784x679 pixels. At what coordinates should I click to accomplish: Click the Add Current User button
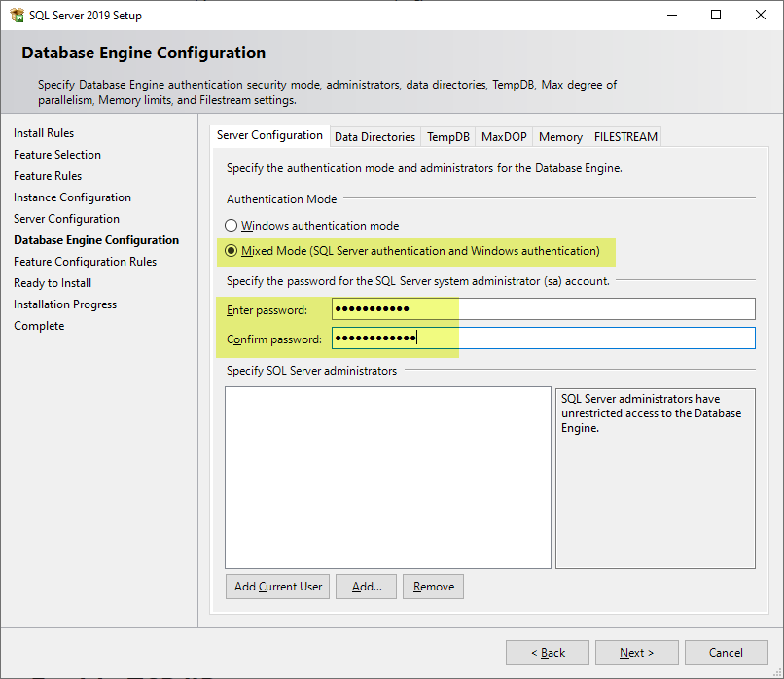point(278,587)
